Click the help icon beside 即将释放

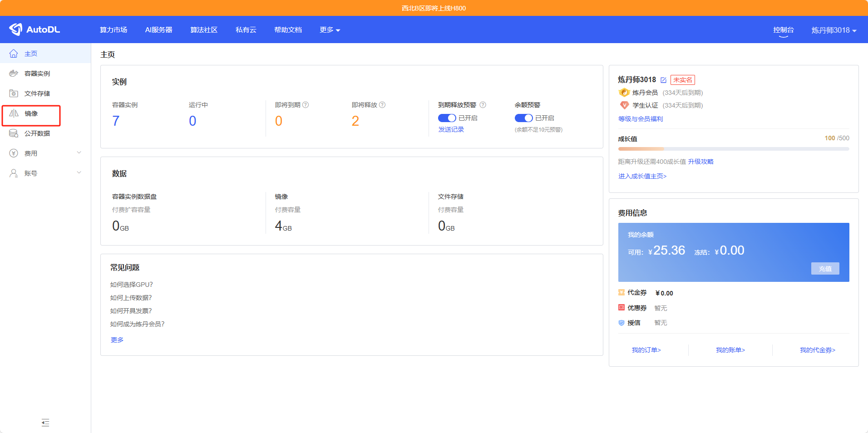382,105
